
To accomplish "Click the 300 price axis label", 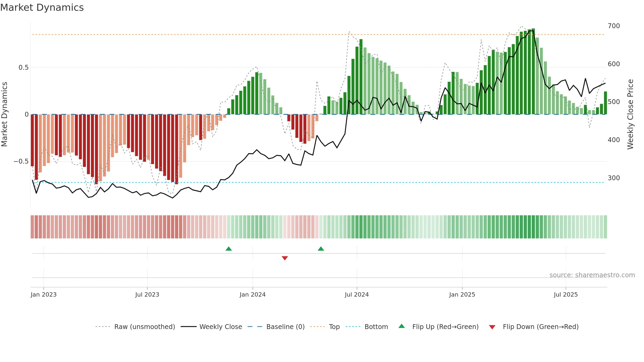I will coord(614,178).
